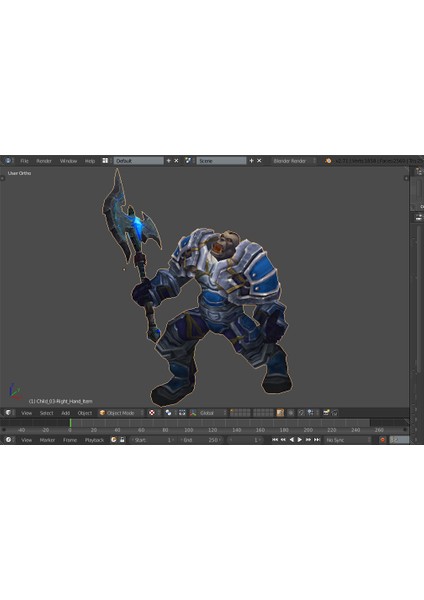Image resolution: width=424 pixels, height=600 pixels.
Task: Open the Global transform orientation dropdown
Action: (212, 413)
